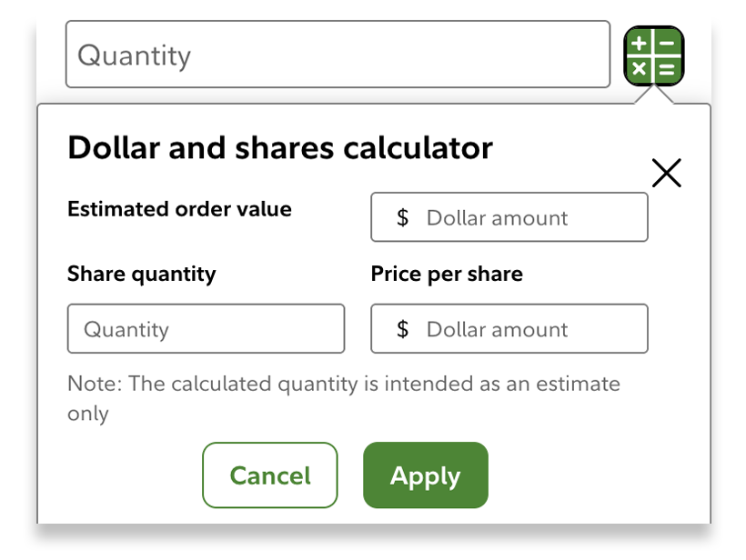This screenshot has width=746, height=560.
Task: Click the "Estimated order value" label
Action: coord(179,209)
